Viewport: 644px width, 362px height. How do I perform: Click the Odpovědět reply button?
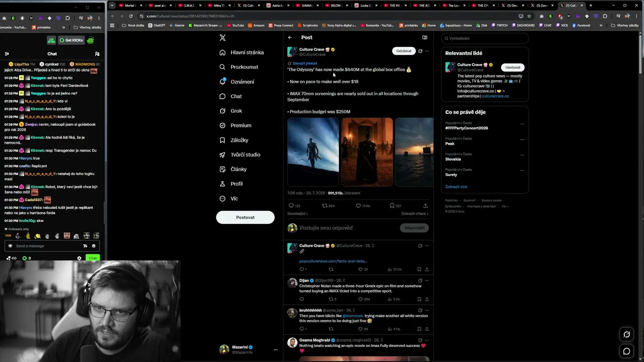coord(414,228)
